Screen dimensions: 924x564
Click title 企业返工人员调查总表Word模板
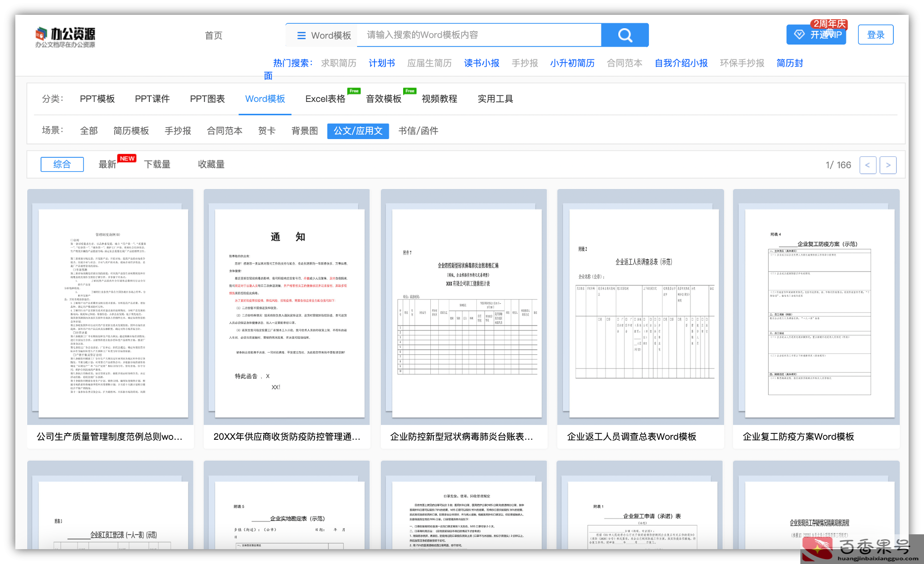coord(632,437)
